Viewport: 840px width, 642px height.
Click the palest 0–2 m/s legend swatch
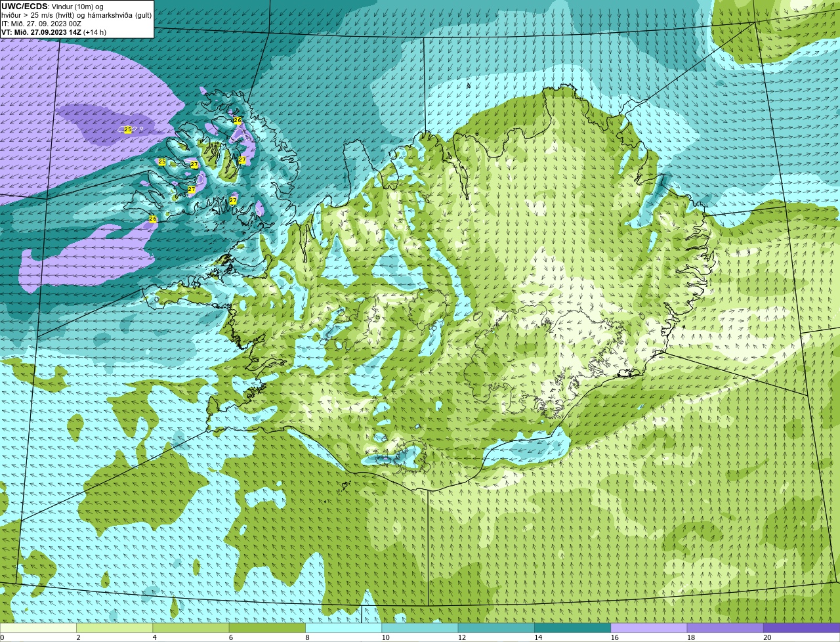click(38, 628)
